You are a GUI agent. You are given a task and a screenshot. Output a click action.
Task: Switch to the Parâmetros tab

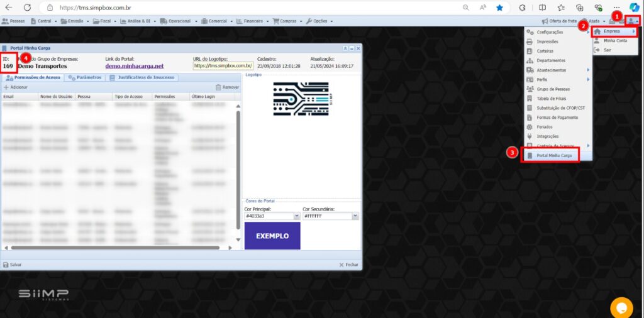(x=85, y=77)
